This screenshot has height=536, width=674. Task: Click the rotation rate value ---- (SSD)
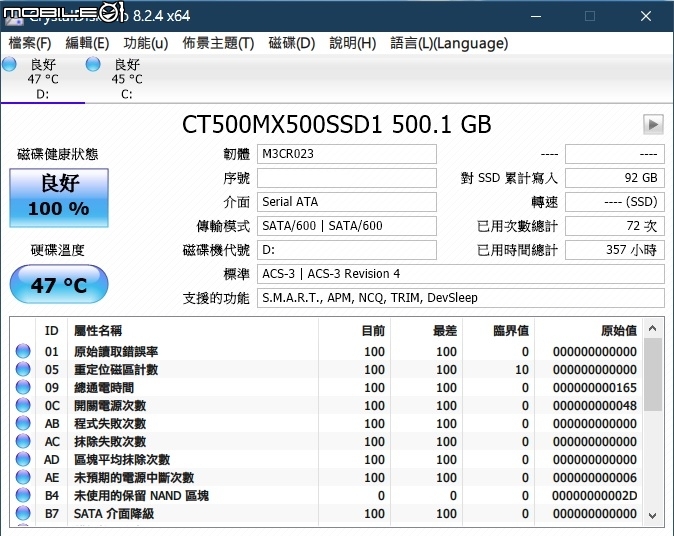click(x=615, y=202)
